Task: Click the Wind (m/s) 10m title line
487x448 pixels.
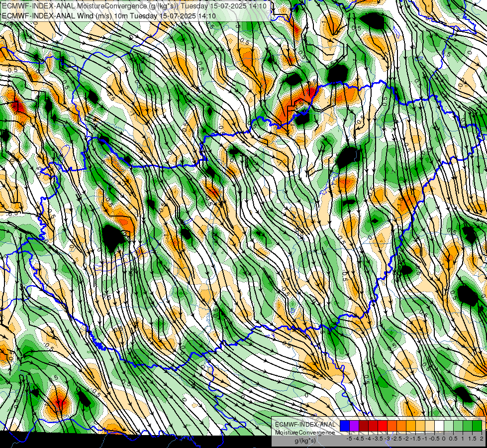Action: (x=109, y=15)
